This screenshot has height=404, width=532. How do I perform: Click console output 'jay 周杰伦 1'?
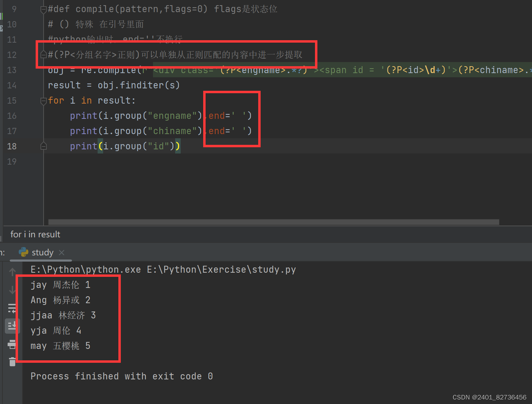(61, 285)
